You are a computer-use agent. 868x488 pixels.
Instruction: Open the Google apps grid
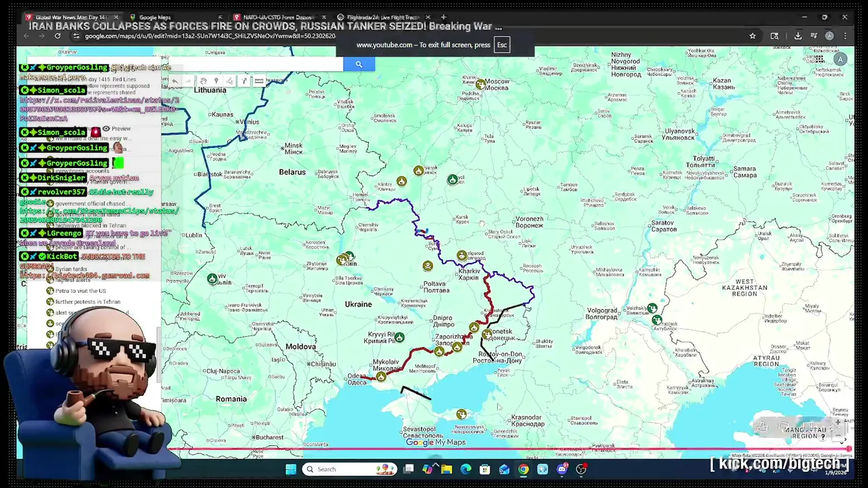click(819, 60)
